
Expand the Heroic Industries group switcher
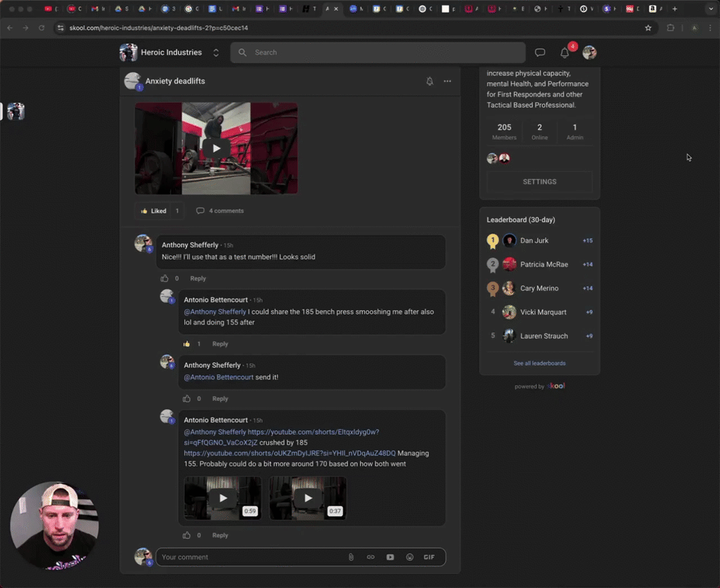pyautogui.click(x=216, y=52)
